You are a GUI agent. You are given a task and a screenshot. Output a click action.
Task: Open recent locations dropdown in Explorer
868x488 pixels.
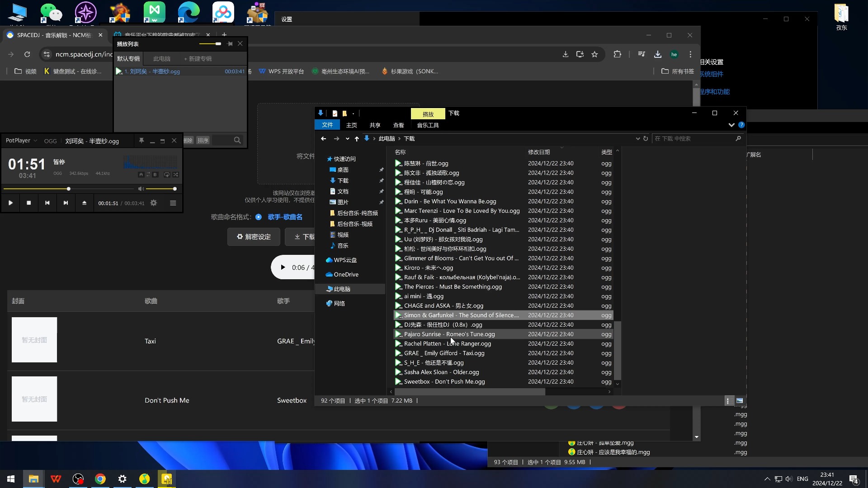(347, 139)
